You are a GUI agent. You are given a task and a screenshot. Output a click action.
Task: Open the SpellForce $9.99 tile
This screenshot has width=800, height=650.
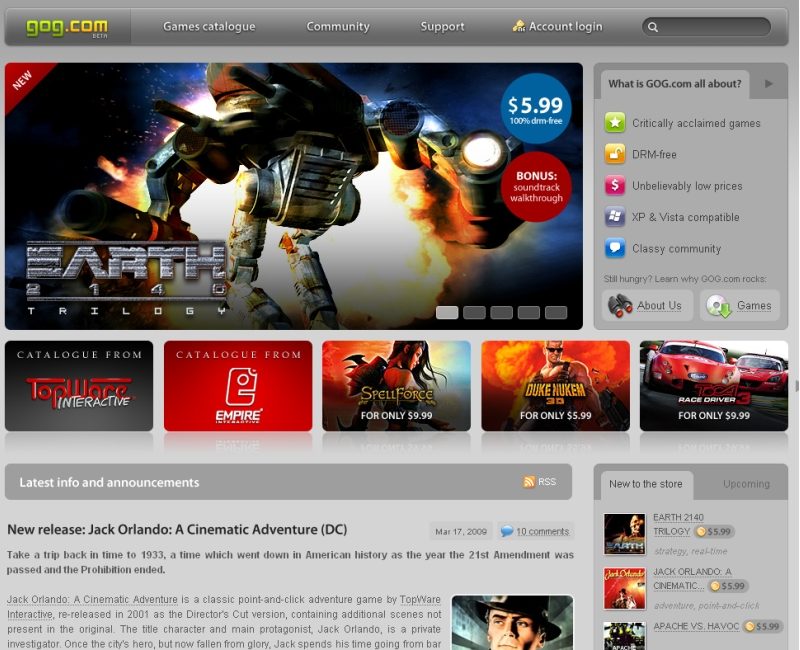click(x=396, y=386)
